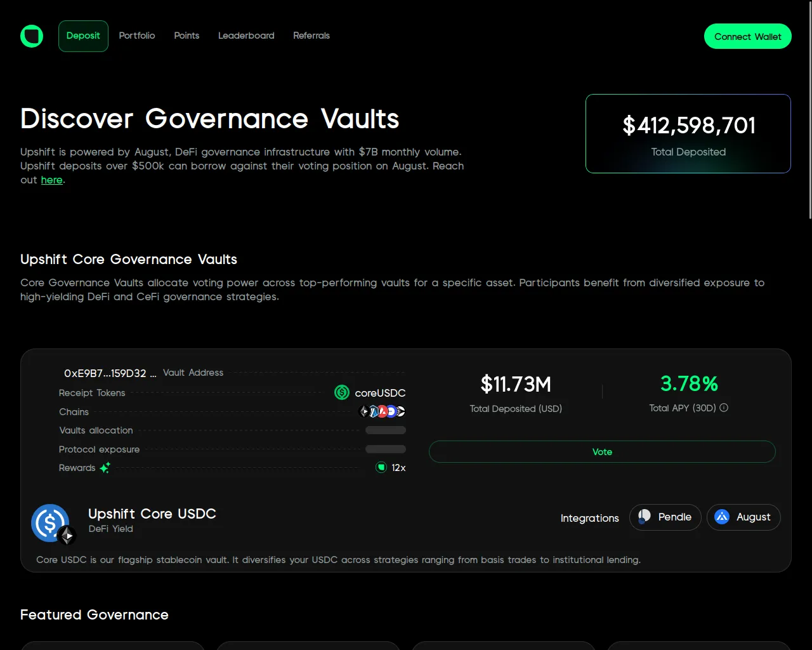Click the Connect Wallet button

pyautogui.click(x=748, y=36)
